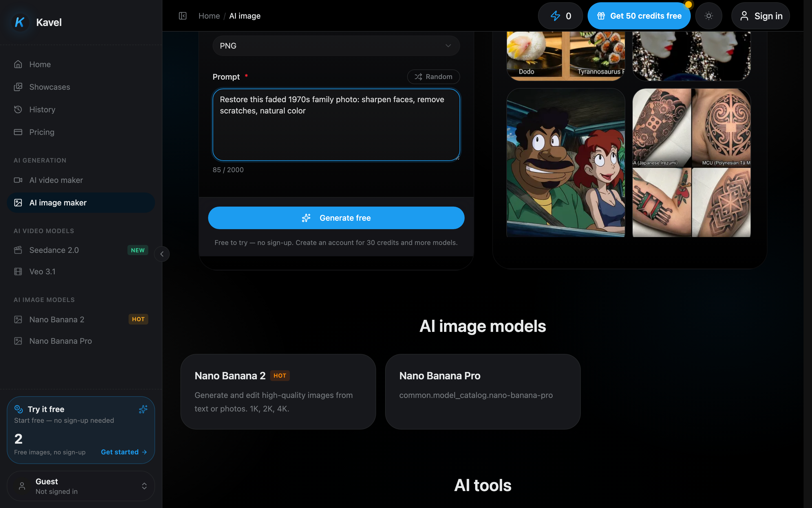Click the person icon in Sign in
The width and height of the screenshot is (812, 508).
[x=744, y=16]
